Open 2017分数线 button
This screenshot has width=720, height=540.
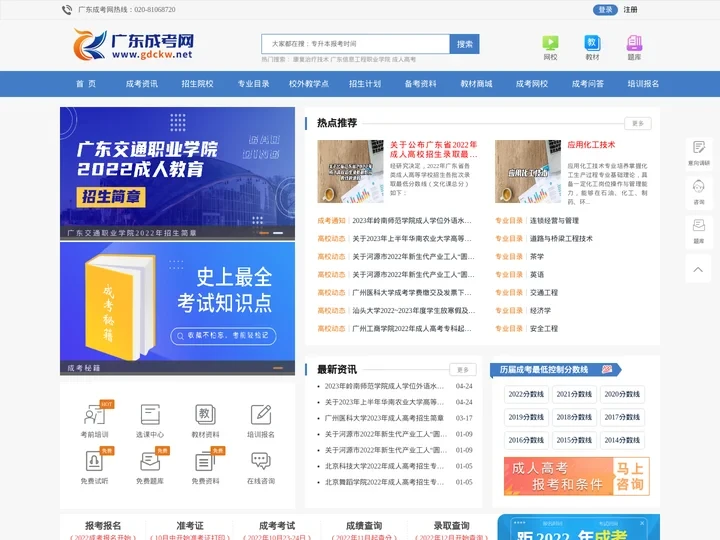pos(622,417)
